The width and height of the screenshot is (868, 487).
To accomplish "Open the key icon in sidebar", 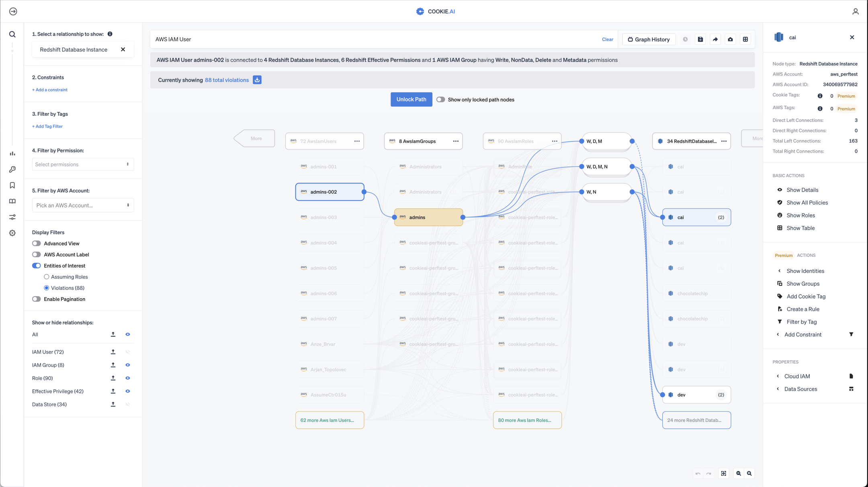I will [12, 170].
